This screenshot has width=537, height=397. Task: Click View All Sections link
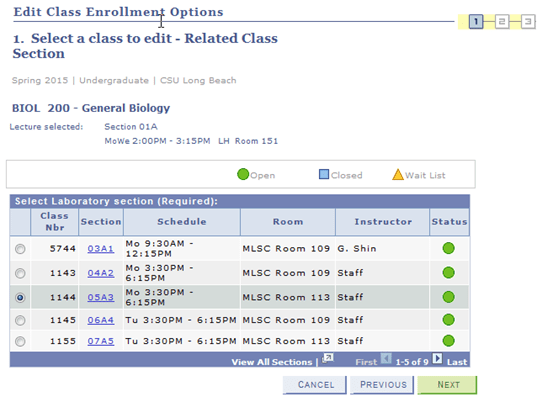pos(272,362)
